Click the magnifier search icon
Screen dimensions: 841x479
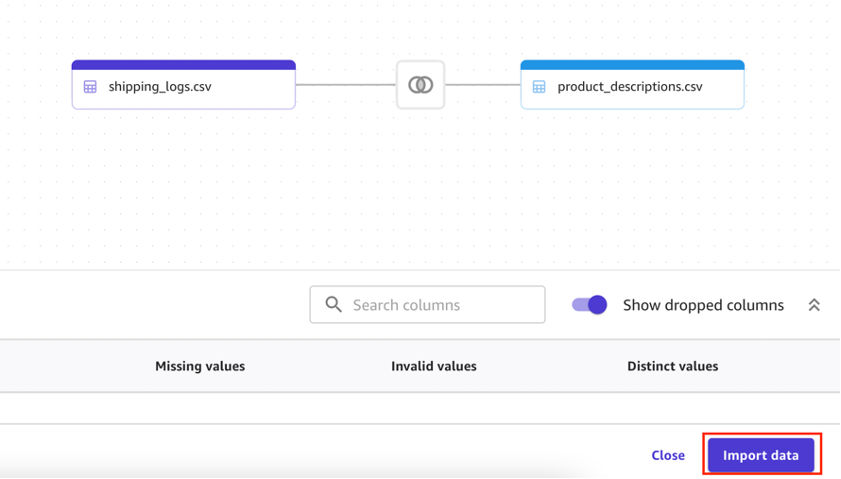pyautogui.click(x=334, y=305)
